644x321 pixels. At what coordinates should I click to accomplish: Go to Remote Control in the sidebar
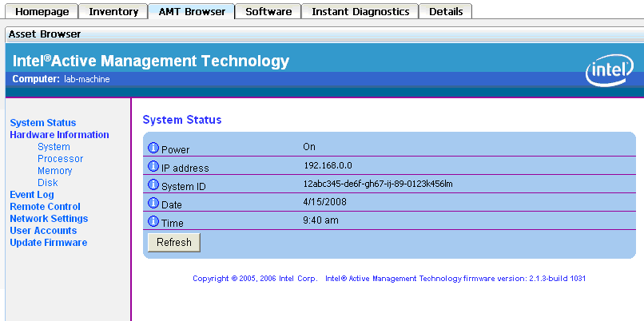click(x=45, y=207)
